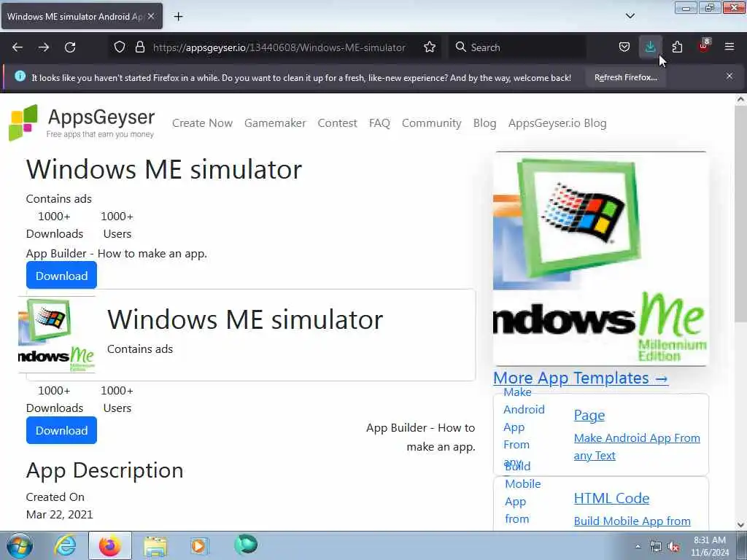Launch Internet Explorer from the taskbar
Image resolution: width=747 pixels, height=560 pixels.
coord(65,545)
